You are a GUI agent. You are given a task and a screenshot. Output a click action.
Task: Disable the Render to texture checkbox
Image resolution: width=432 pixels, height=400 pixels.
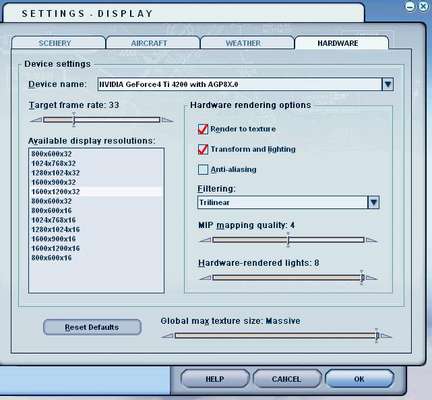point(203,129)
